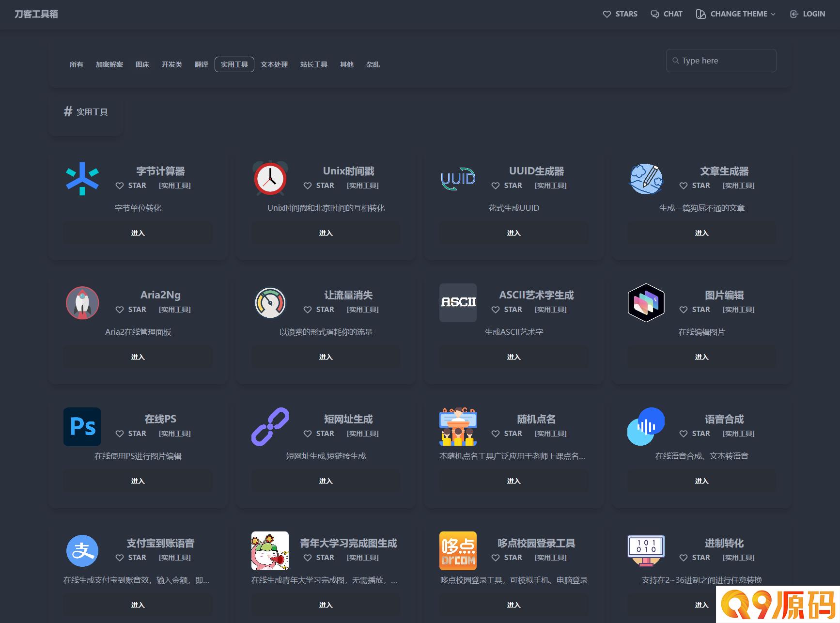Click the purple chain link 短网址生成 icon
This screenshot has height=623, width=840.
[270, 427]
